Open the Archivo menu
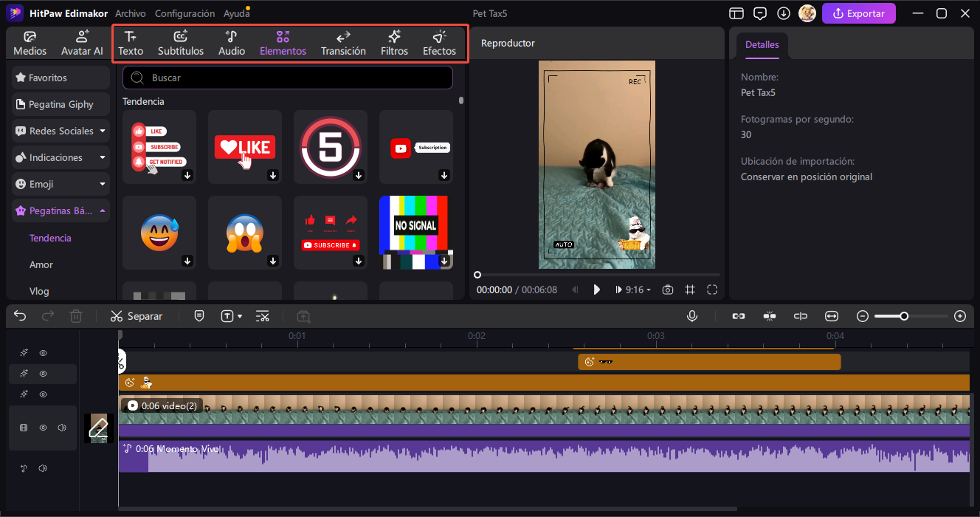Image resolution: width=980 pixels, height=517 pixels. tap(131, 13)
